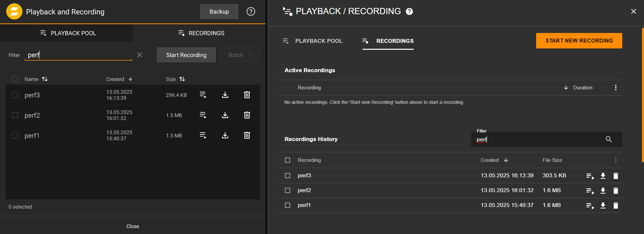The height and width of the screenshot is (234, 644).
Task: Click File Size column header in right panel
Action: pyautogui.click(x=552, y=160)
